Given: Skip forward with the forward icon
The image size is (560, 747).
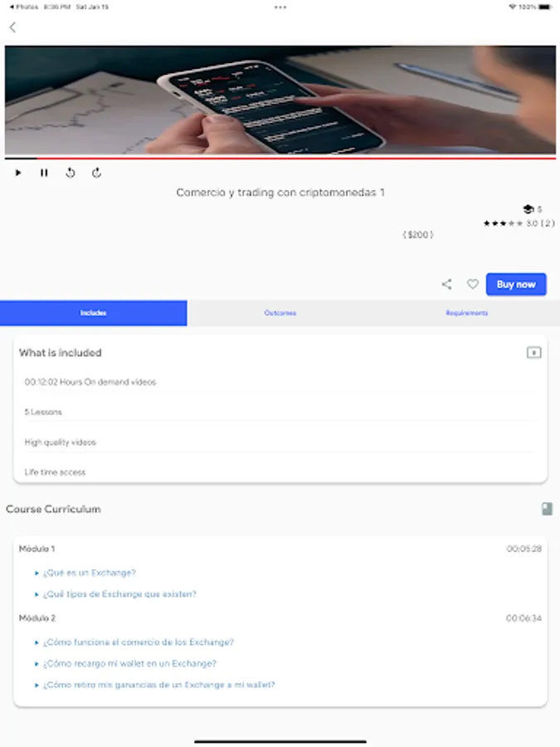Looking at the screenshot, I should point(97,173).
